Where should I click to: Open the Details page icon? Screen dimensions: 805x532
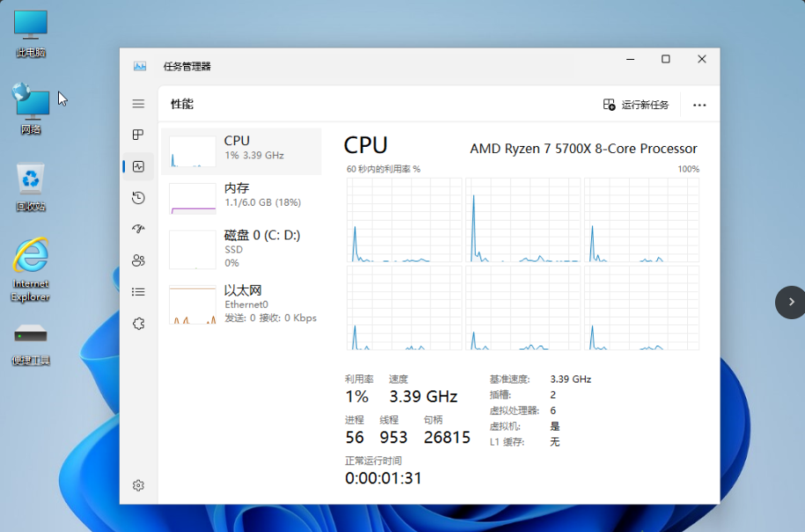[x=138, y=292]
